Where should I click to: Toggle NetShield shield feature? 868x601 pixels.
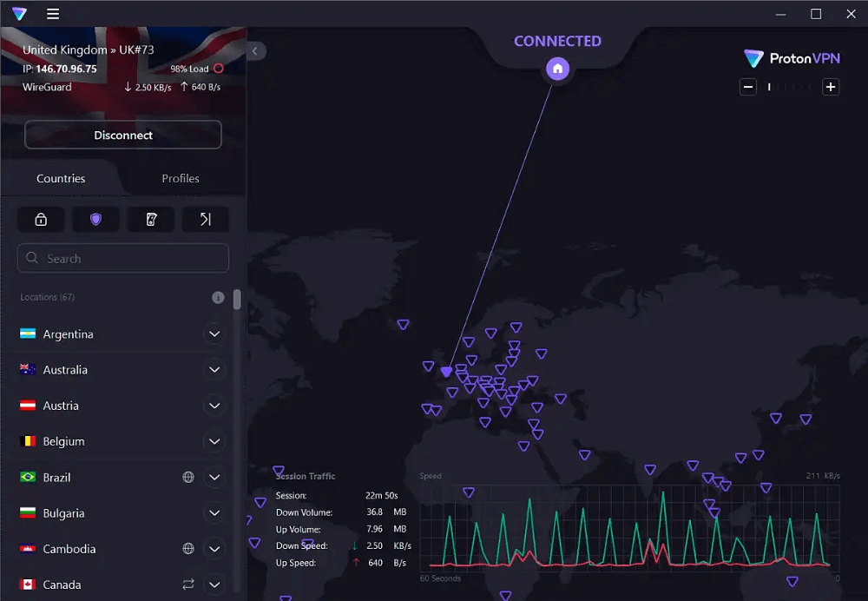point(95,220)
